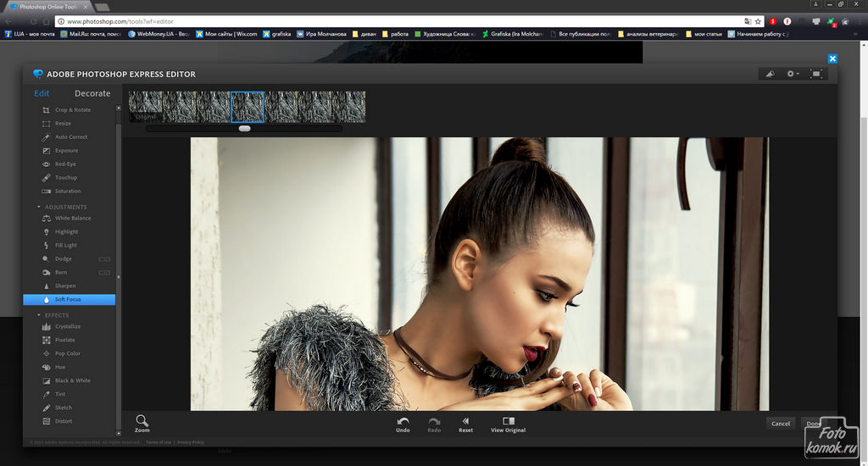This screenshot has width=868, height=466.
Task: Select the Crop & Rotate tool
Action: click(72, 110)
